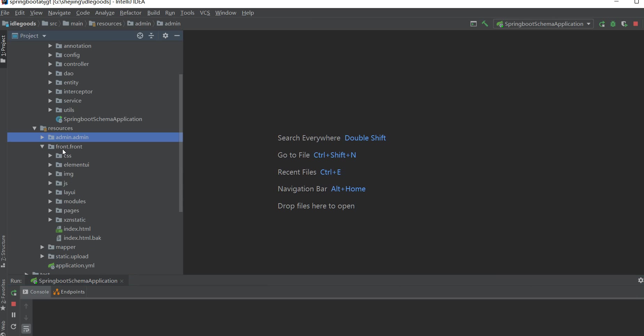Select the application.yml file
Screen dimensions: 644x336
(75, 266)
